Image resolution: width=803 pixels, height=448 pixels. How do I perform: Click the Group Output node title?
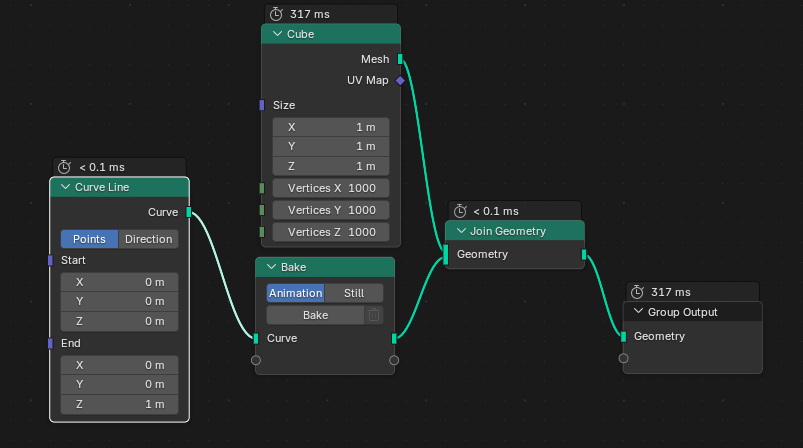682,312
